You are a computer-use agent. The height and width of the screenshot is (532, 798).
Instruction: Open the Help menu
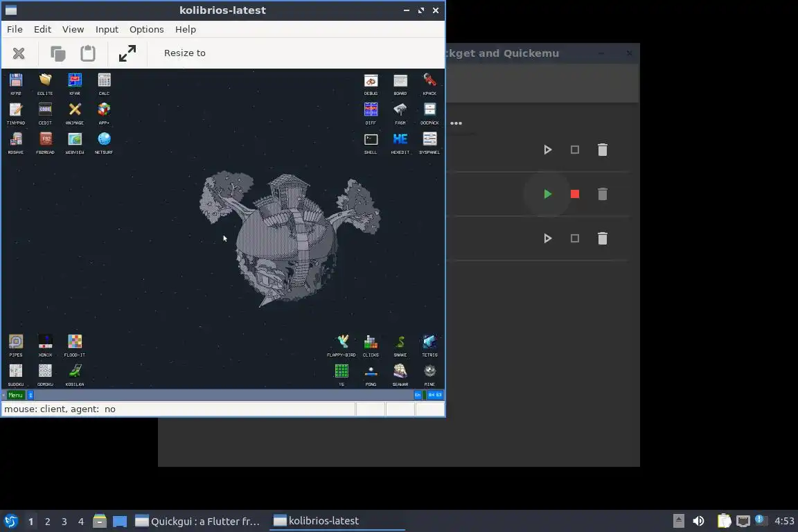pyautogui.click(x=185, y=30)
